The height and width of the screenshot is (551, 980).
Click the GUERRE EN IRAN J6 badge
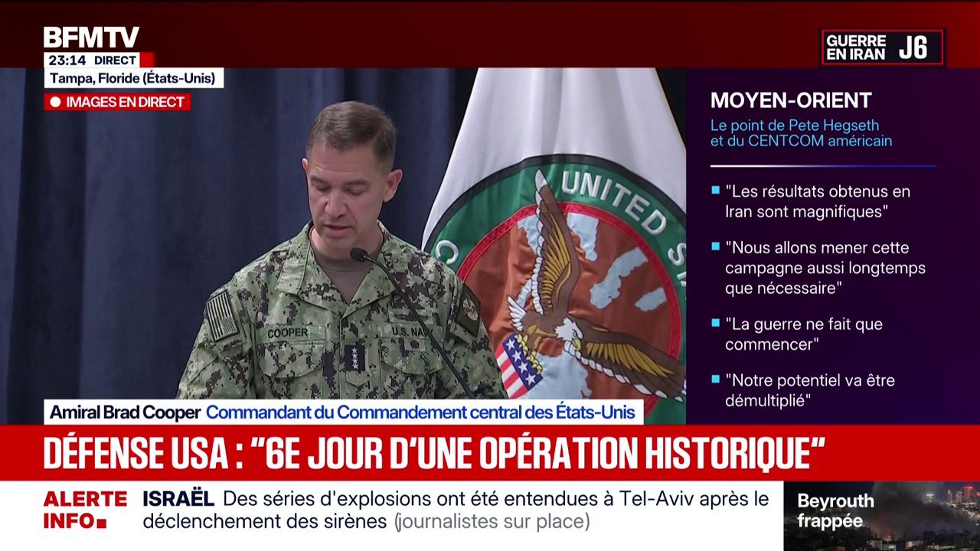883,47
